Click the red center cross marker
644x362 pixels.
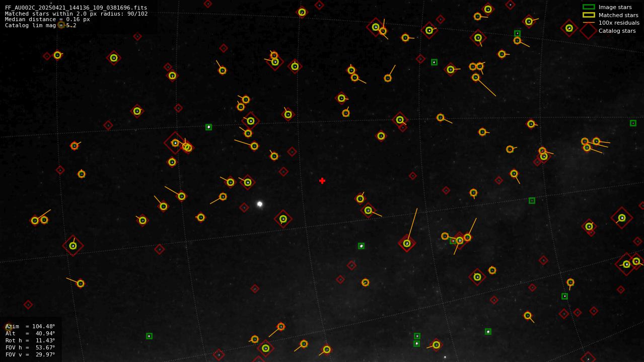(322, 181)
